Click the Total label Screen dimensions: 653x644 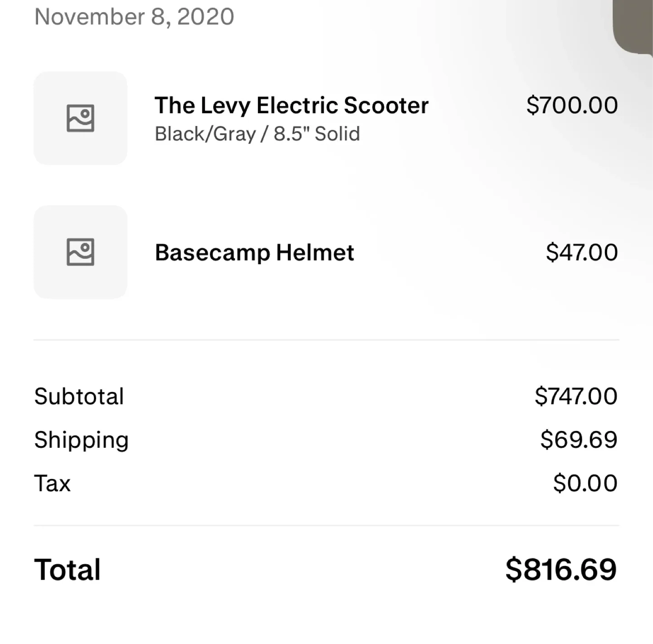67,570
